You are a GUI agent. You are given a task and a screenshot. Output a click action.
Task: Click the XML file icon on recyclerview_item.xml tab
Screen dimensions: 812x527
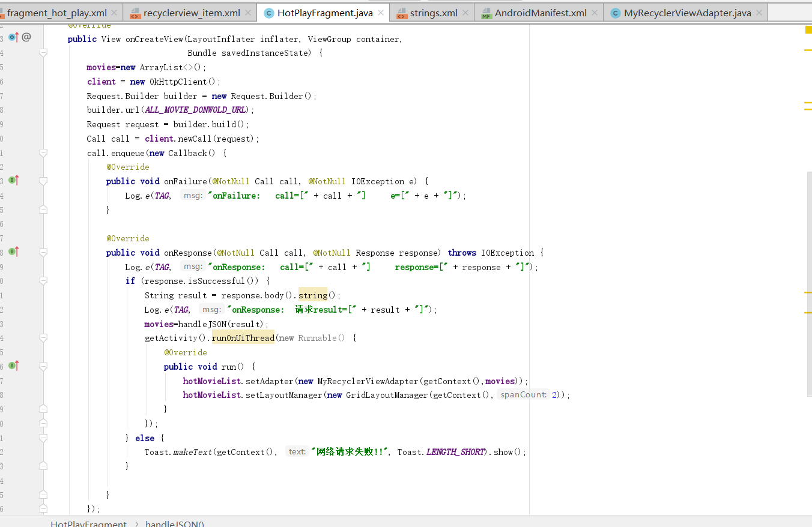[x=135, y=13]
